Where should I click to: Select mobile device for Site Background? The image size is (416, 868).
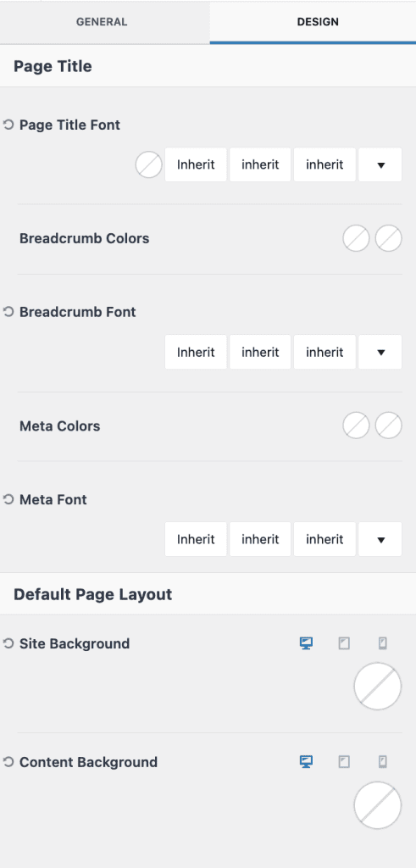click(382, 643)
